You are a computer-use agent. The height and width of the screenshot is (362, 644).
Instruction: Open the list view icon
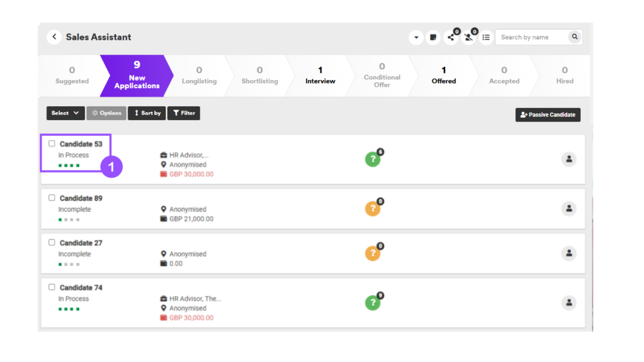pyautogui.click(x=486, y=37)
